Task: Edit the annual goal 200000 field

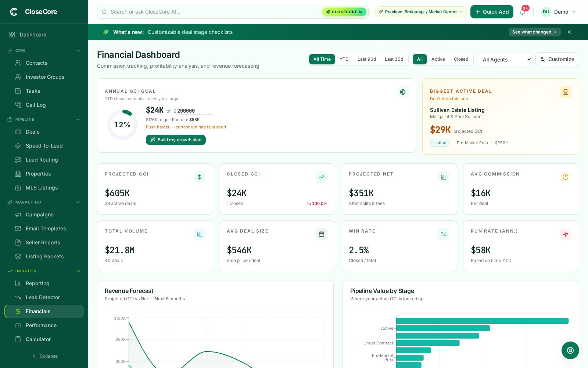Action: tap(194, 111)
